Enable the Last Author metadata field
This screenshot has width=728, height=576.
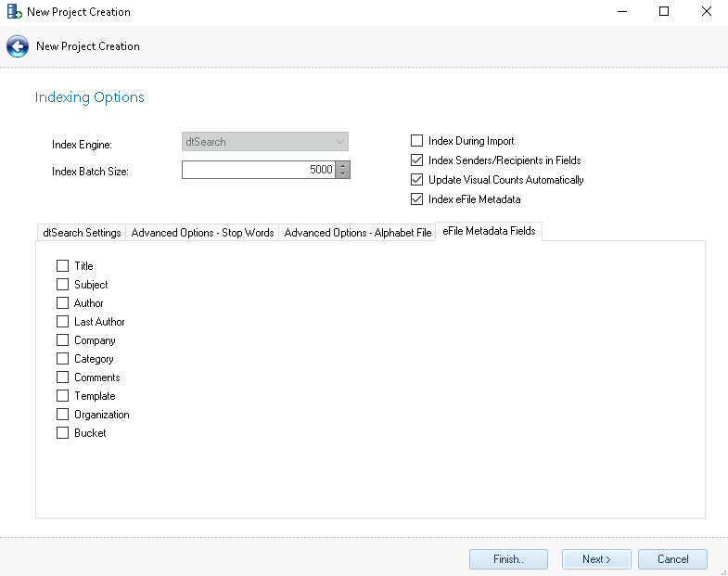[63, 322]
